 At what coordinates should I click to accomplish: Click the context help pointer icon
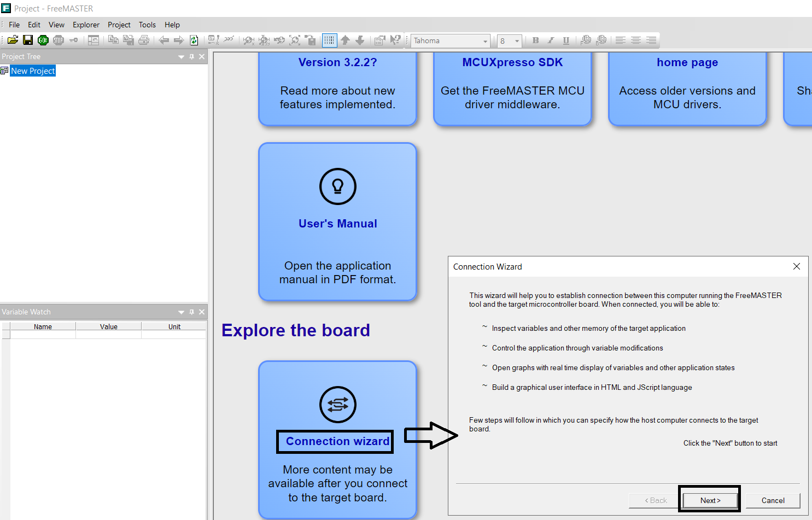pos(395,40)
